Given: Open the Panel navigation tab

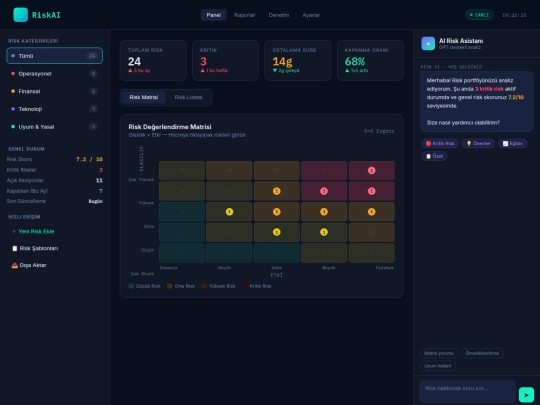Looking at the screenshot, I should 214,15.
